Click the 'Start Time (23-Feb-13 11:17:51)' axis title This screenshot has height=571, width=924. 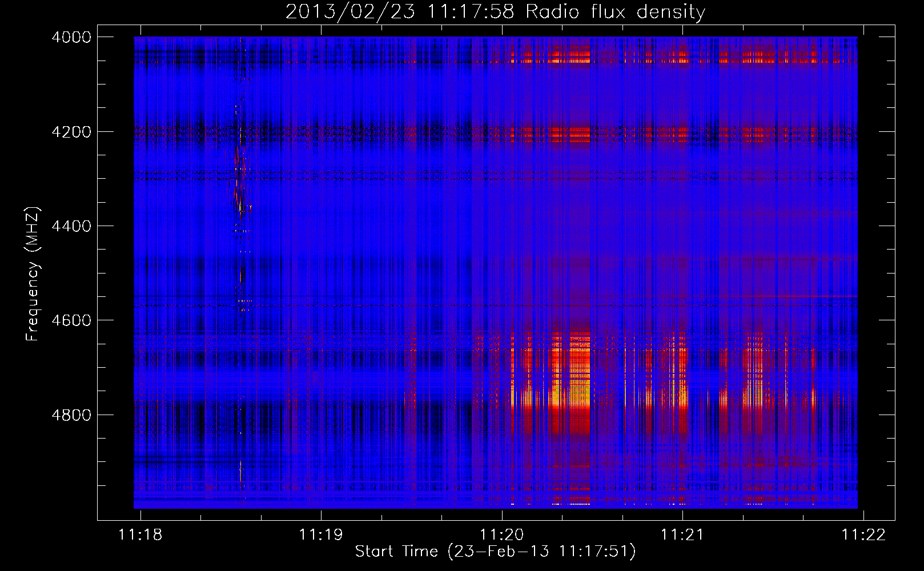coord(495,552)
